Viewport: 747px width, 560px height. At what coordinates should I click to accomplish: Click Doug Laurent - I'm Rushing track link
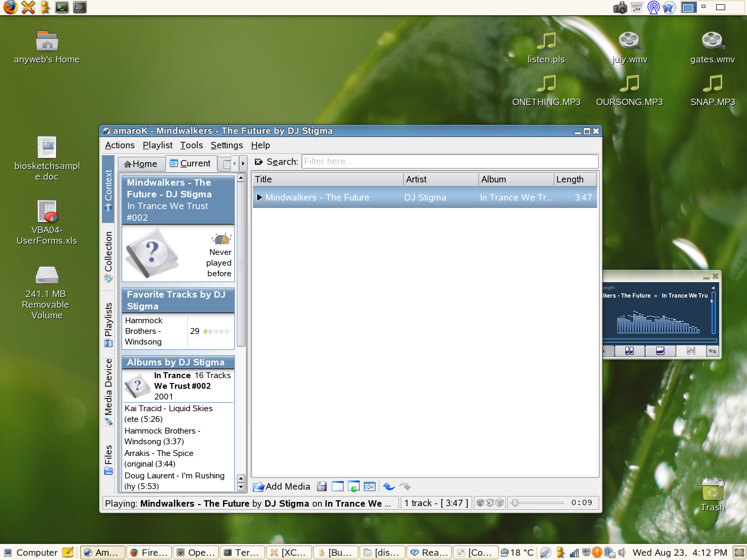pyautogui.click(x=174, y=481)
